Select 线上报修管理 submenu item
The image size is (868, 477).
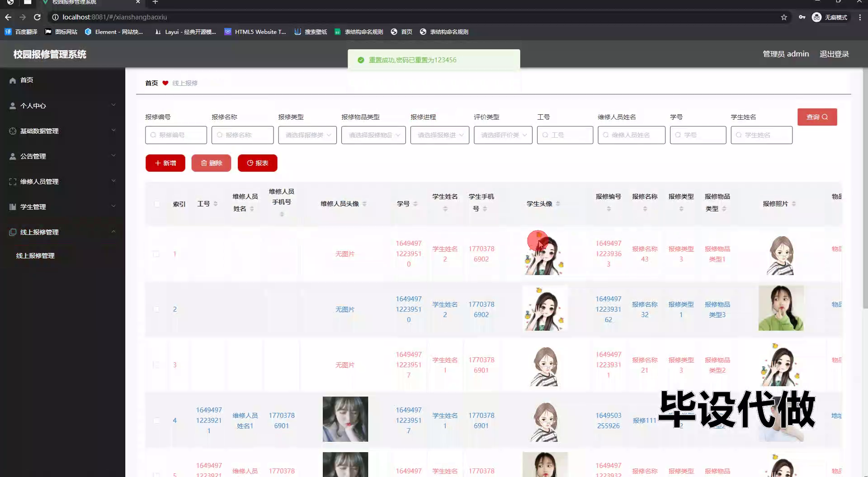35,256
